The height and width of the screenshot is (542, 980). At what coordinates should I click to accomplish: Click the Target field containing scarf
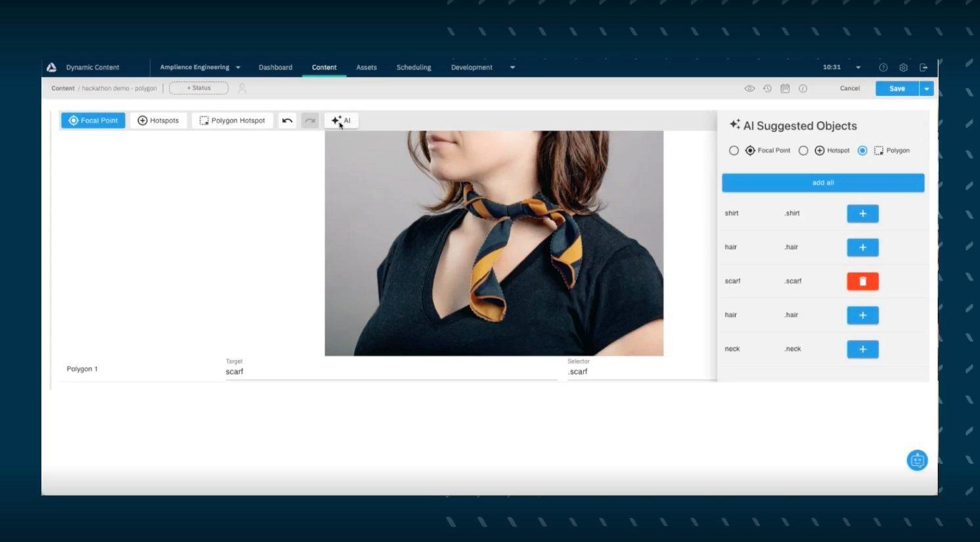click(x=391, y=372)
